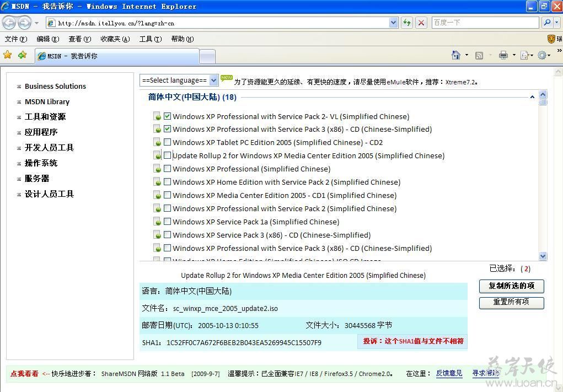Expand the 开发人员工具 category

pyautogui.click(x=49, y=148)
